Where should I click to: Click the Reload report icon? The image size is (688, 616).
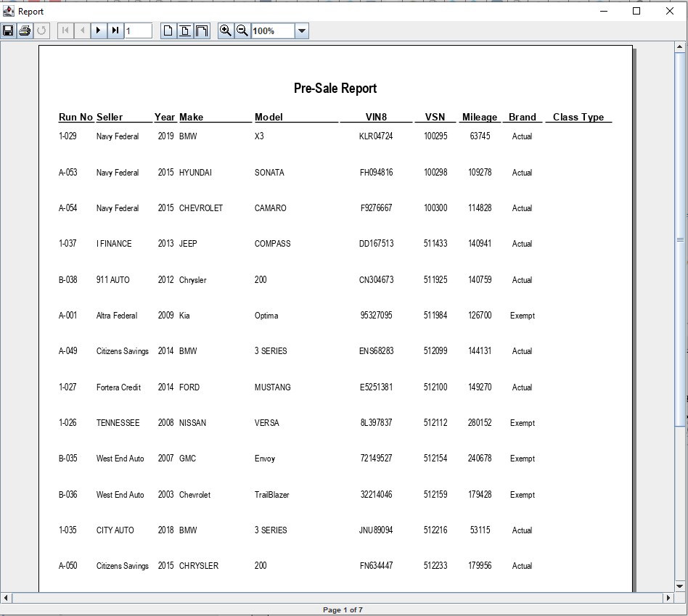point(41,30)
